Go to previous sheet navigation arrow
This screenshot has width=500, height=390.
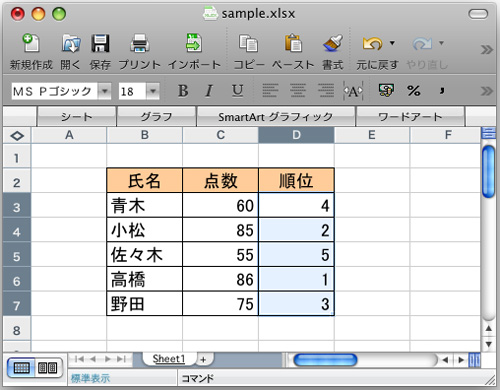(x=93, y=359)
